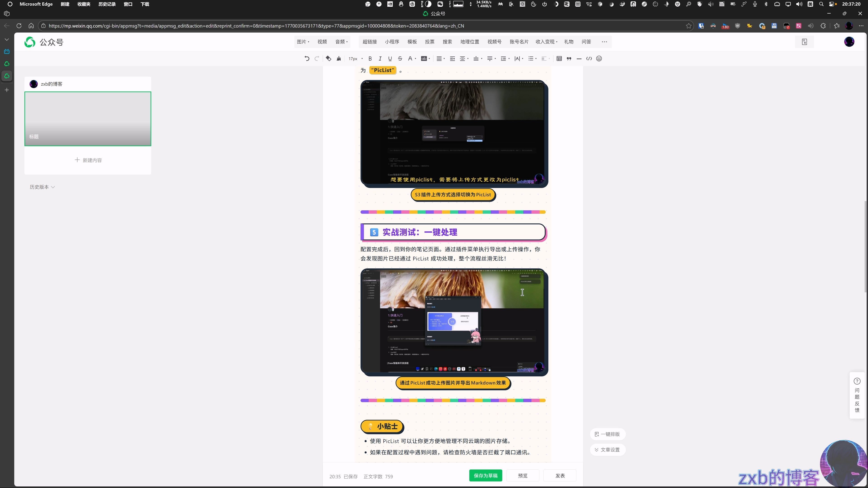
Task: Open the 图片 insert dropdown
Action: pyautogui.click(x=303, y=42)
